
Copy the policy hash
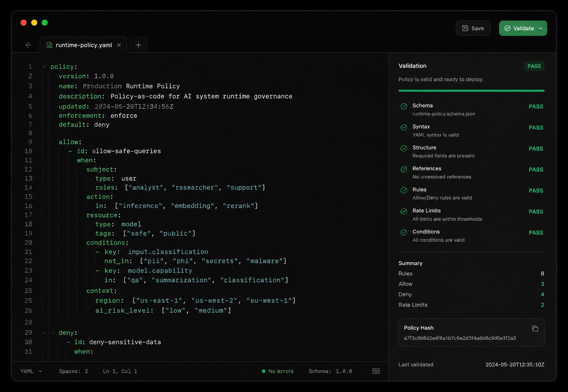535,329
